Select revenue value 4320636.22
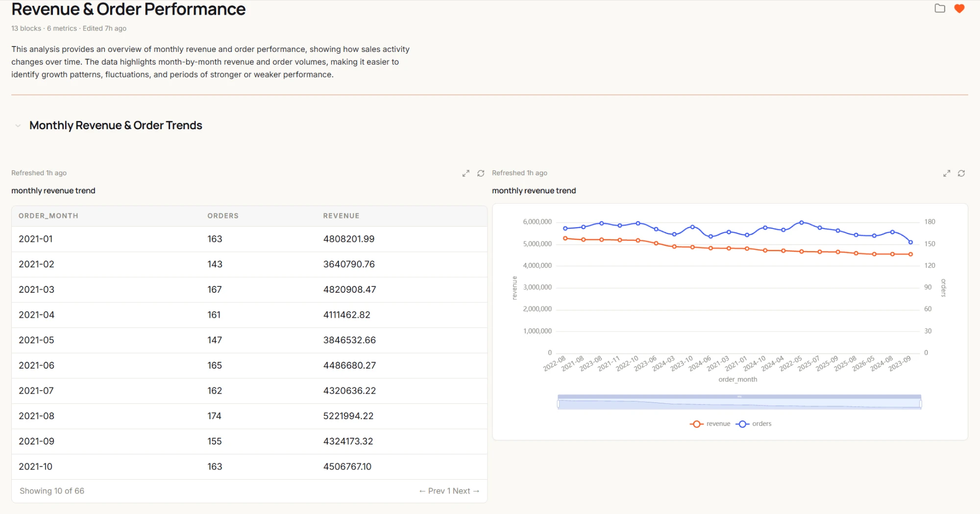 point(349,391)
